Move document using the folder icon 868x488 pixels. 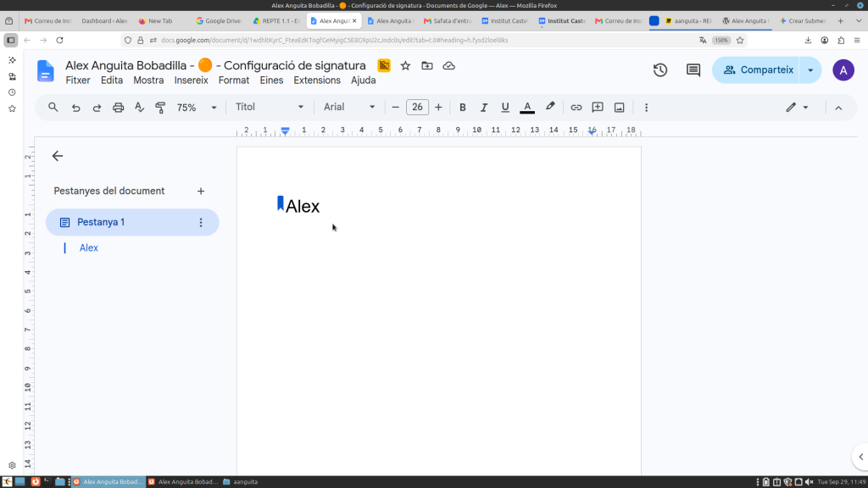[x=427, y=66]
